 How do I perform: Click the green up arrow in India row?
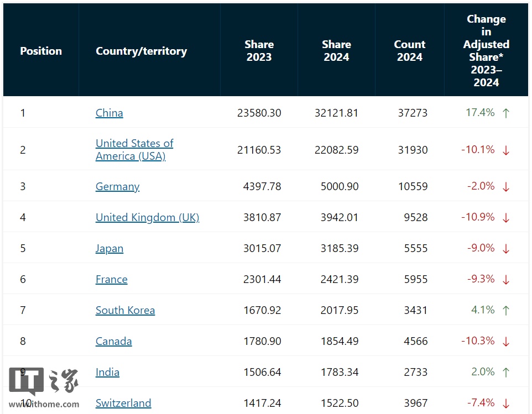[x=505, y=373]
